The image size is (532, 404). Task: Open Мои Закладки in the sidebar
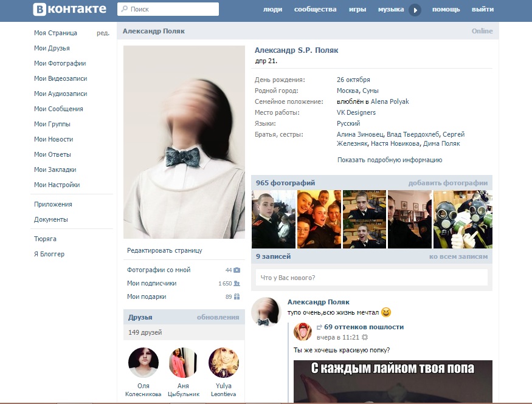(55, 170)
